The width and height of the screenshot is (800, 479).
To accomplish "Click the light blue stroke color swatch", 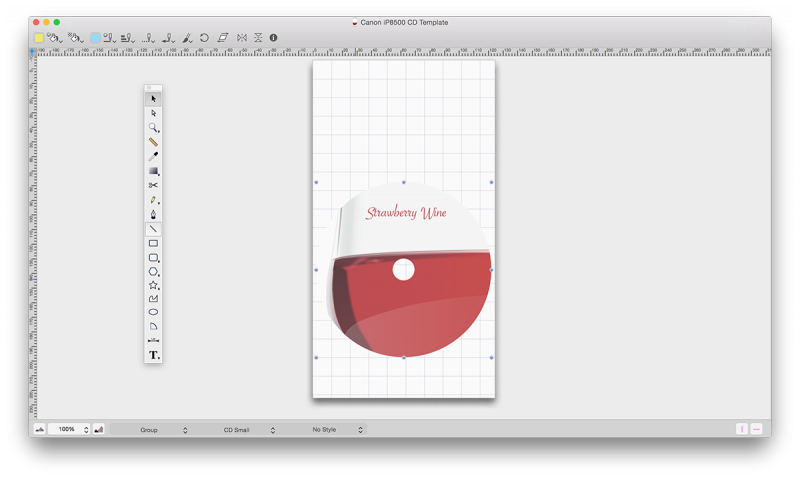I will [95, 38].
